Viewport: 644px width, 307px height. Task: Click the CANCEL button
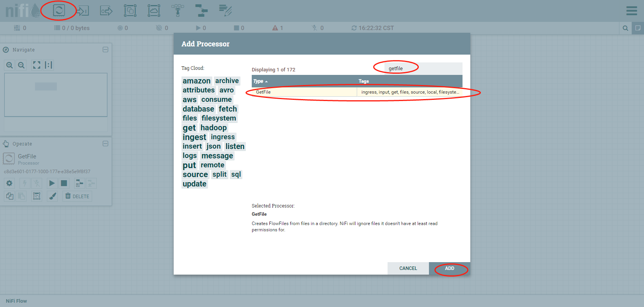(x=408, y=268)
